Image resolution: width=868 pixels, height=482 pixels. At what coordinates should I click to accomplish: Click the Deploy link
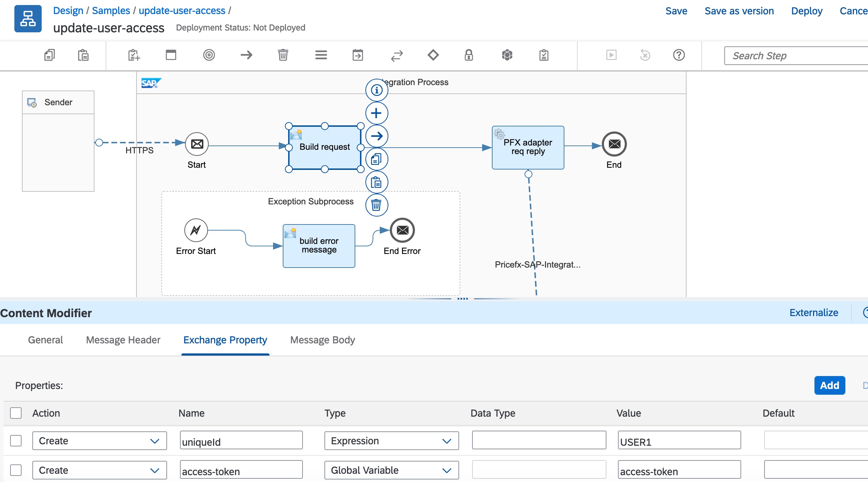[807, 11]
